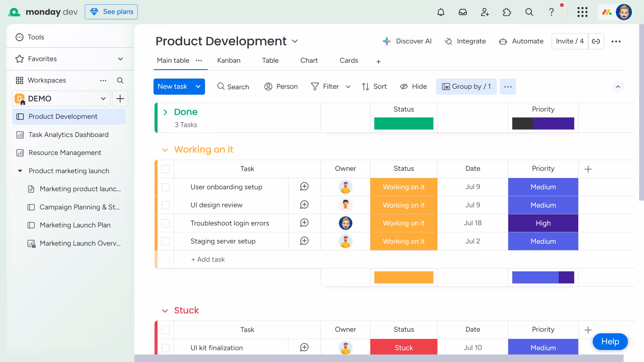Open the DEMO workspace selector

(61, 99)
